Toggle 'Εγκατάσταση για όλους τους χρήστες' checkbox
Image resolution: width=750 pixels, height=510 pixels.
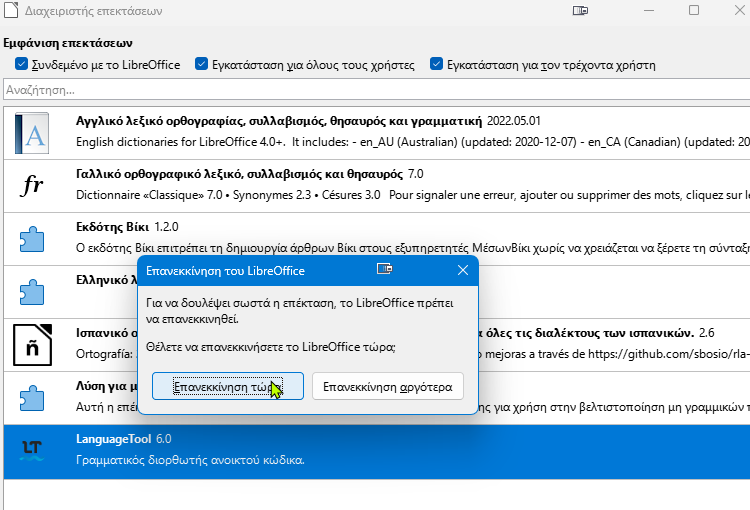click(x=201, y=64)
